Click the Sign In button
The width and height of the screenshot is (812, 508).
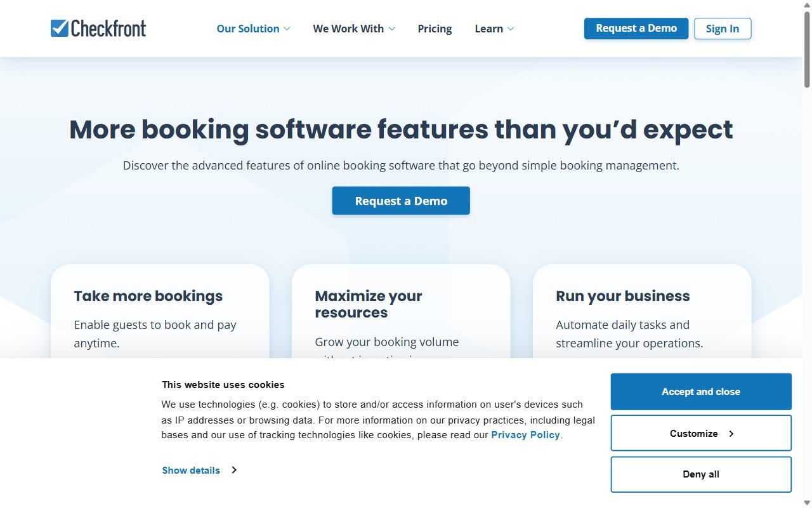(723, 29)
